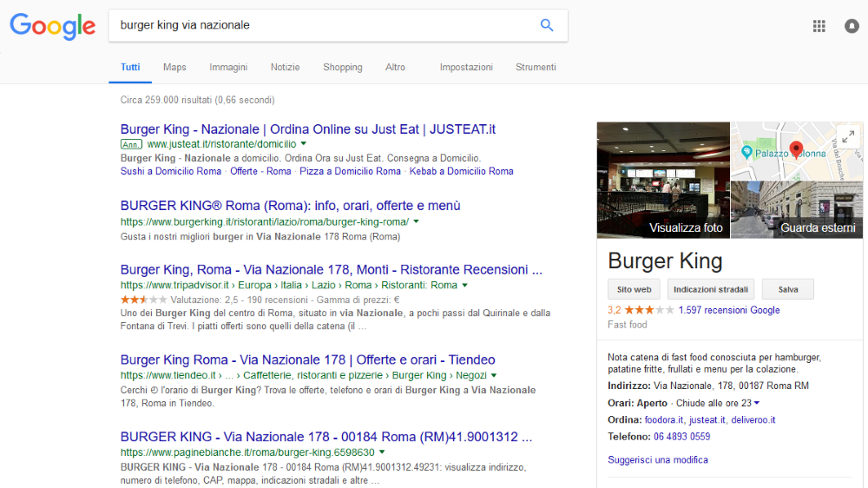
Task: Click Sushi a Domicilio Roma sitelink
Action: pyautogui.click(x=170, y=171)
